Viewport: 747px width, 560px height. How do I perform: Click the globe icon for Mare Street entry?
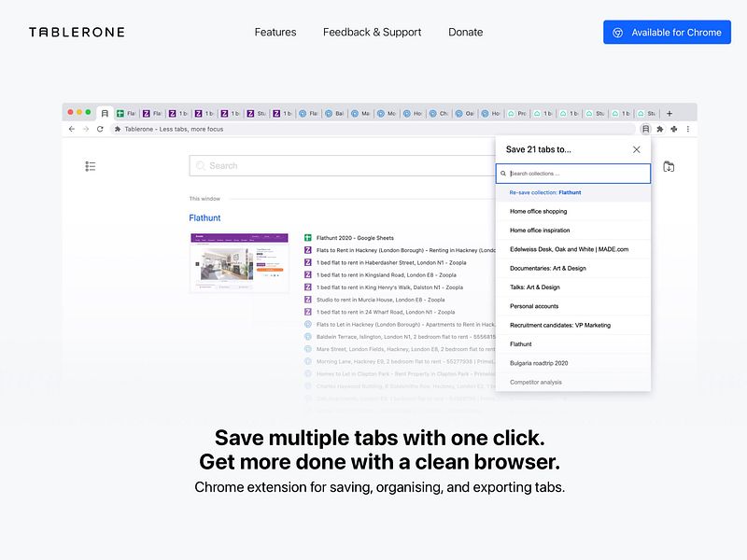[308, 349]
